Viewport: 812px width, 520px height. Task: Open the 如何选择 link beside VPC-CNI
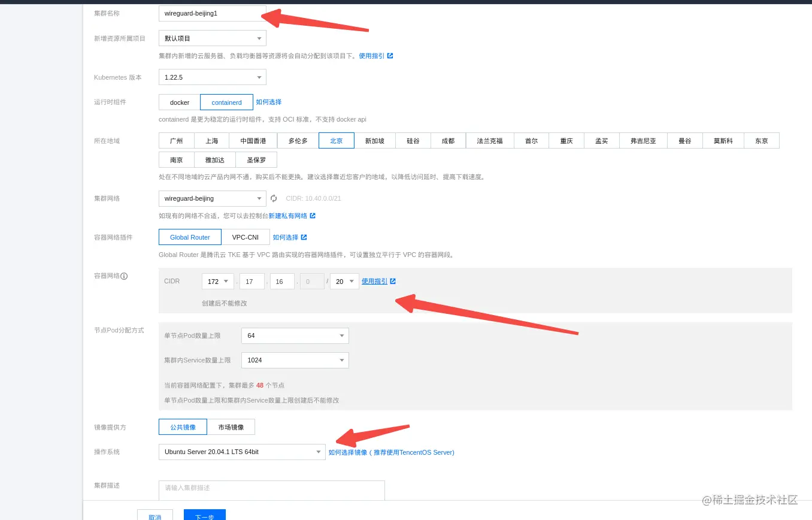click(286, 237)
